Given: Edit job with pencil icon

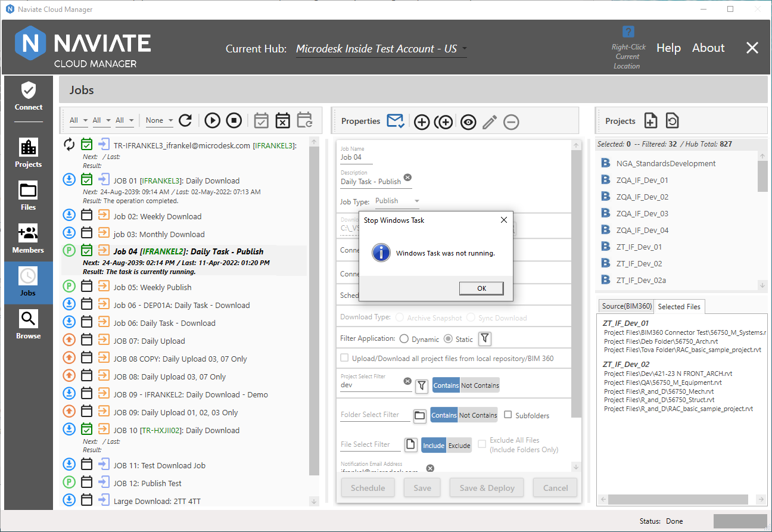Looking at the screenshot, I should [490, 122].
